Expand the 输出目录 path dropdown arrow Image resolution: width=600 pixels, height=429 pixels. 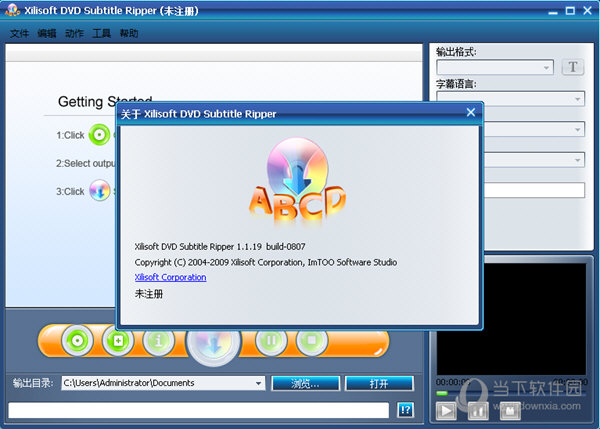259,383
